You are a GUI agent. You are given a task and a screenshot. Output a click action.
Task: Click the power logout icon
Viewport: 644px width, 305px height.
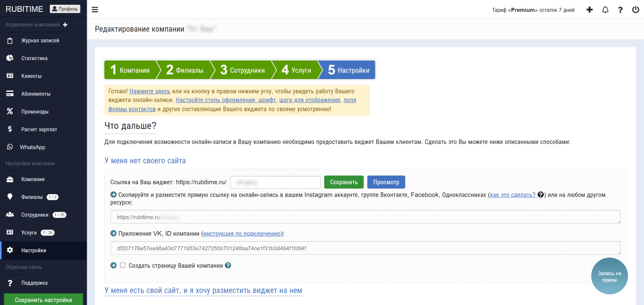click(635, 9)
